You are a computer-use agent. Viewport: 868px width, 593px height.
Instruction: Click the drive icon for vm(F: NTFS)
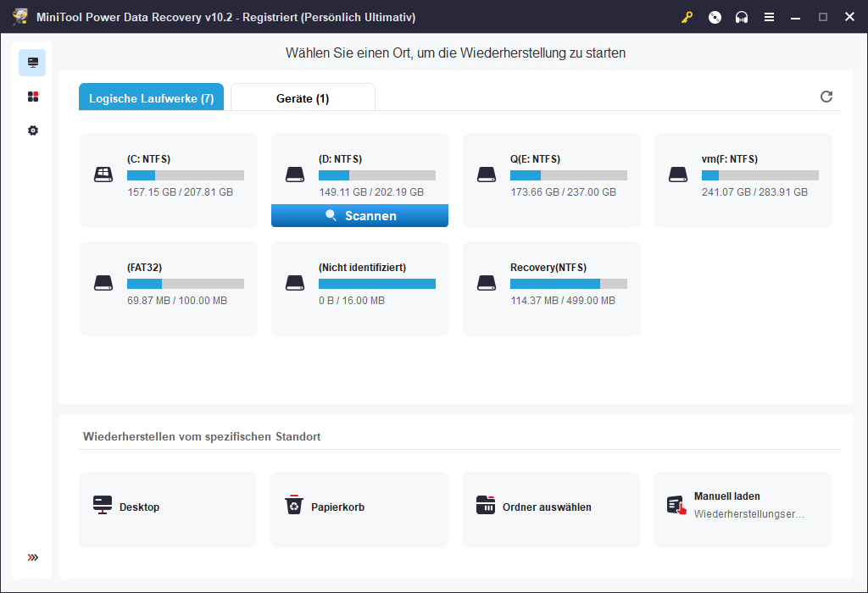click(678, 175)
